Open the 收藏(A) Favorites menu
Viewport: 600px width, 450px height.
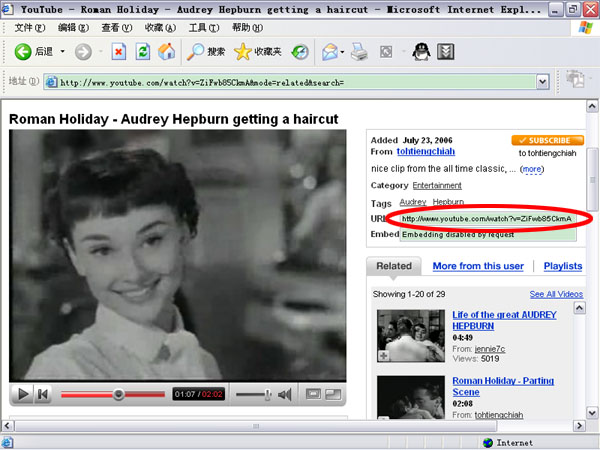(160, 28)
